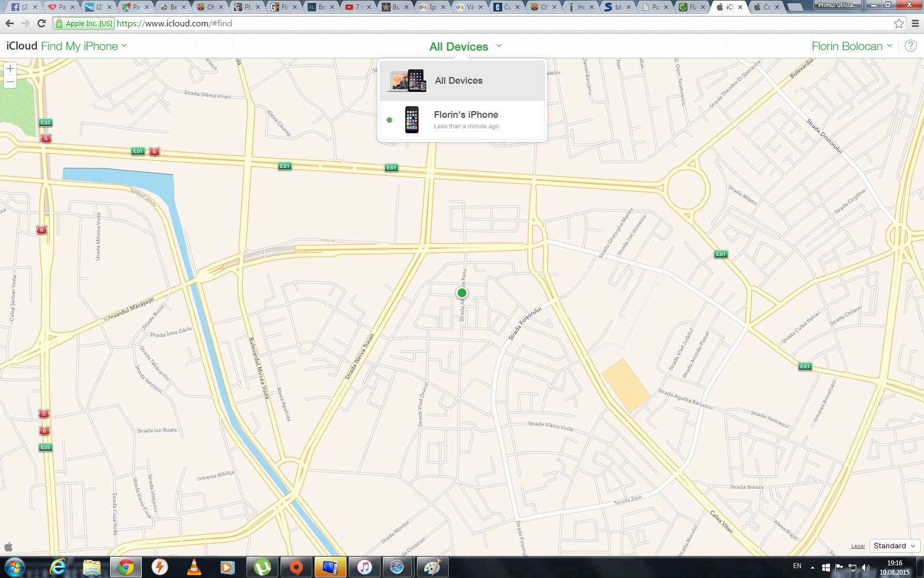Open uTorrent from the taskbar

tap(262, 567)
